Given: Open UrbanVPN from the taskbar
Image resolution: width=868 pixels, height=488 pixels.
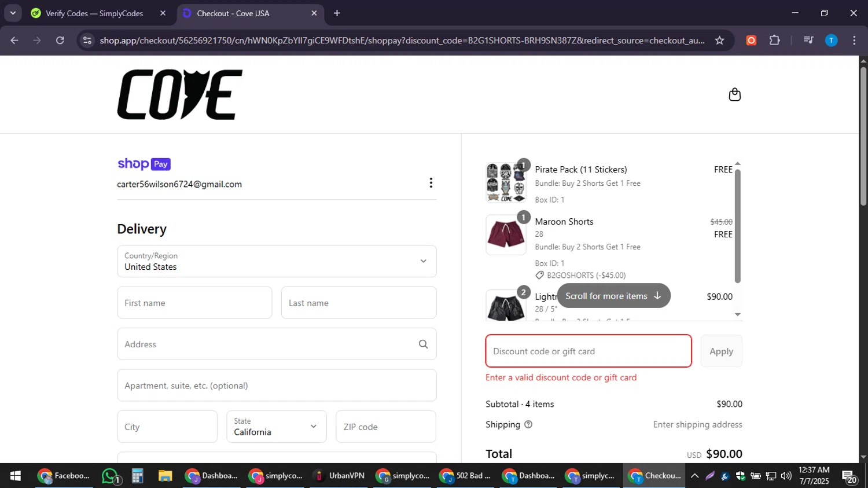Looking at the screenshot, I should coord(339,476).
